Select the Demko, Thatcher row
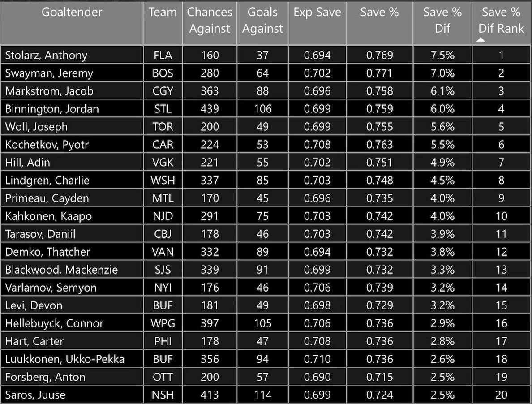 [47, 252]
